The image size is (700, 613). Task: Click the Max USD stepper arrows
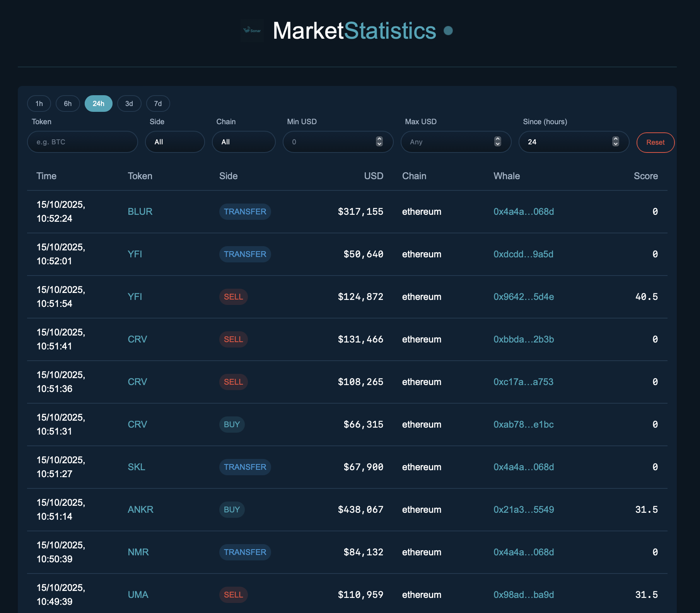coord(497,142)
